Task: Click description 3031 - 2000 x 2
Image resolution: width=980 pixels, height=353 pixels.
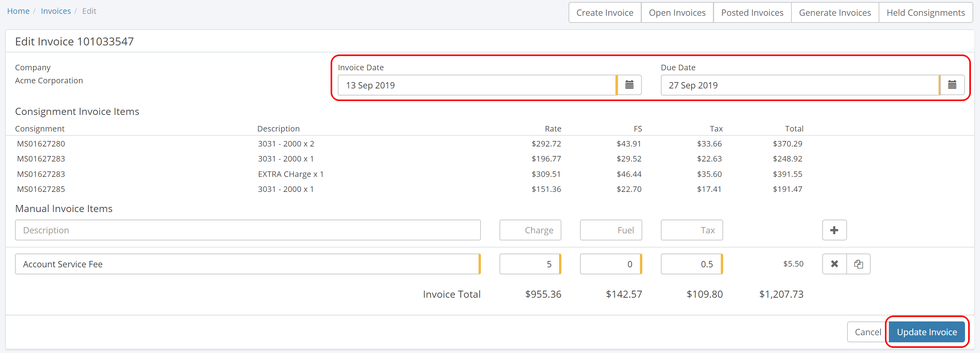Action: point(286,144)
